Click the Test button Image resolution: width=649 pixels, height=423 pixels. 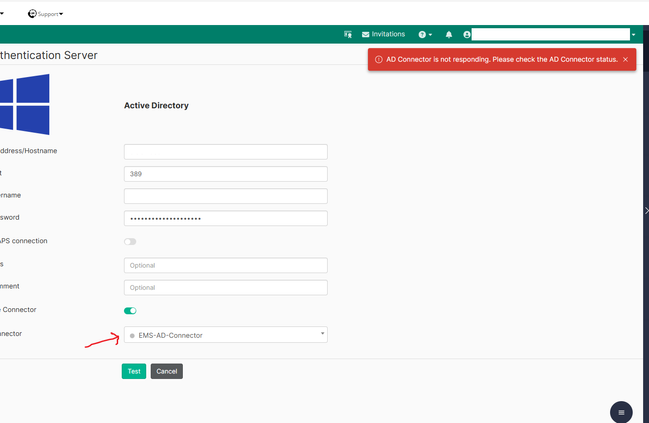[134, 371]
